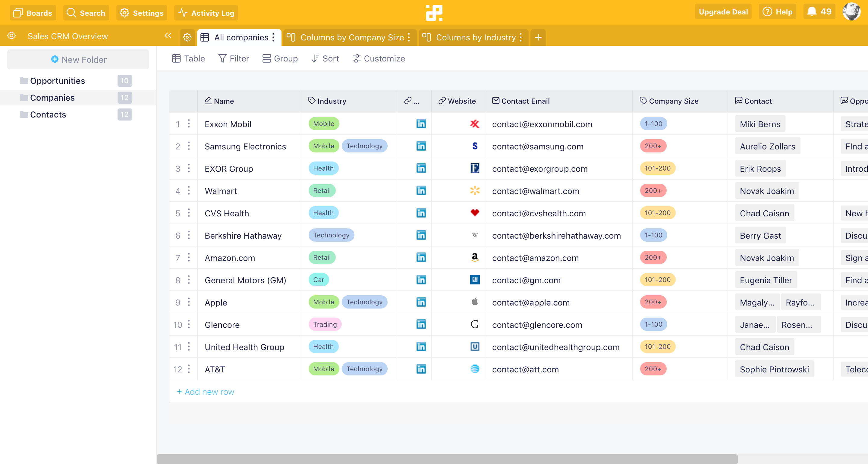Open the Companies folder
868x464 pixels.
pos(78,98)
